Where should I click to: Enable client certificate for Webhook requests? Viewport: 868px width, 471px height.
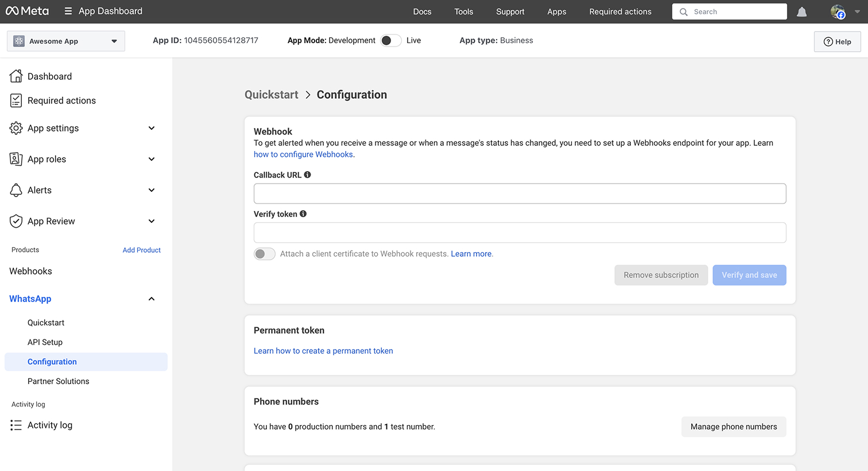265,253
